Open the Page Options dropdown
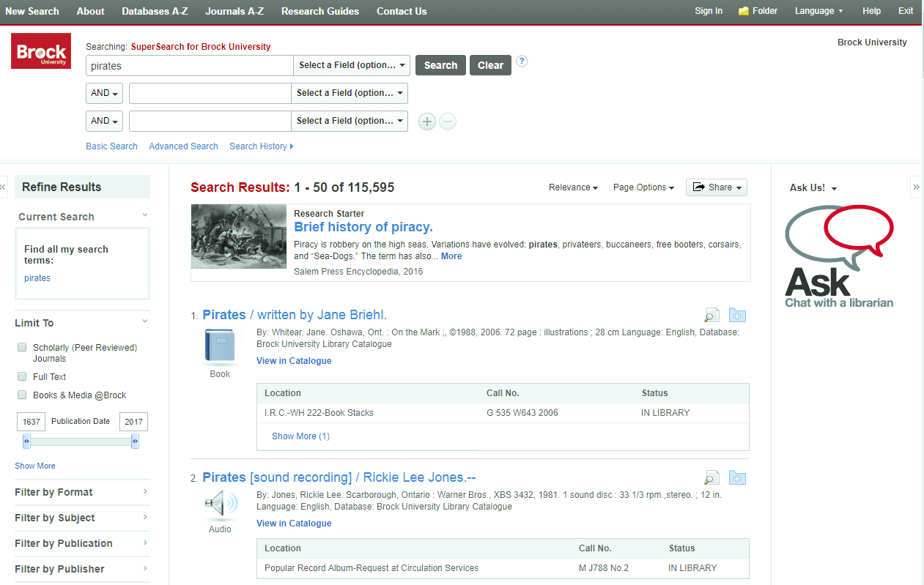924x585 pixels. pyautogui.click(x=643, y=187)
